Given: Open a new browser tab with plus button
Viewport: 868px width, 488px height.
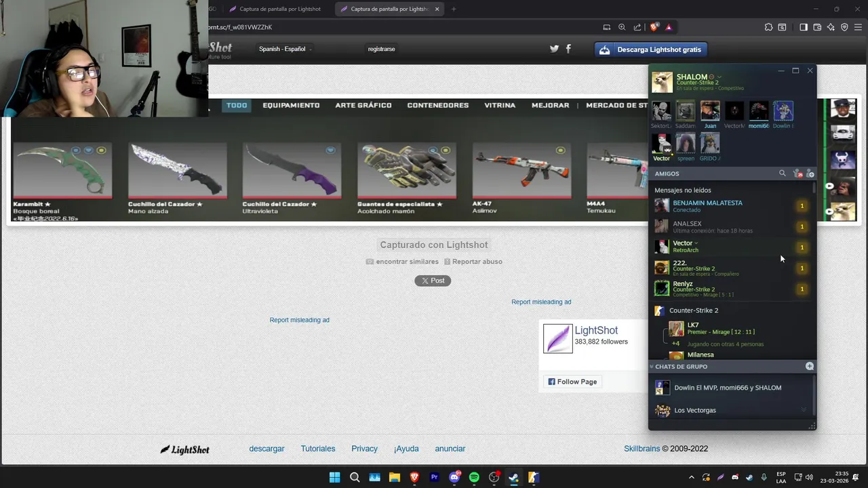Looking at the screenshot, I should (x=454, y=9).
